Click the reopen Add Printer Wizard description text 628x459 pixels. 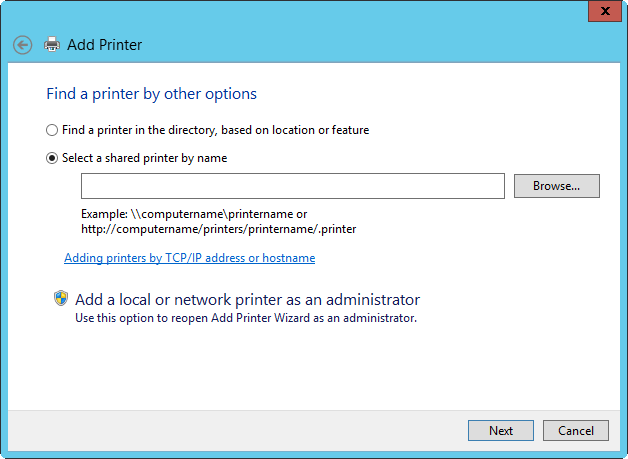tap(246, 319)
